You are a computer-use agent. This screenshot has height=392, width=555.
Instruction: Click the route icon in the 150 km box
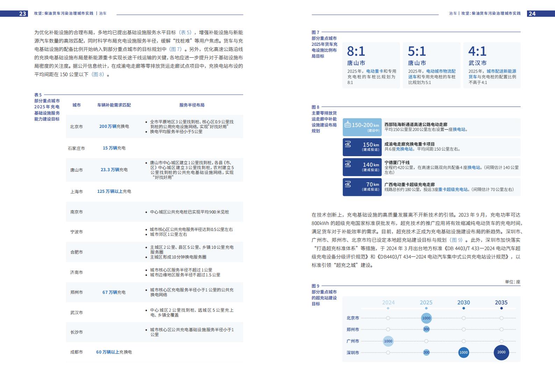[348, 144]
